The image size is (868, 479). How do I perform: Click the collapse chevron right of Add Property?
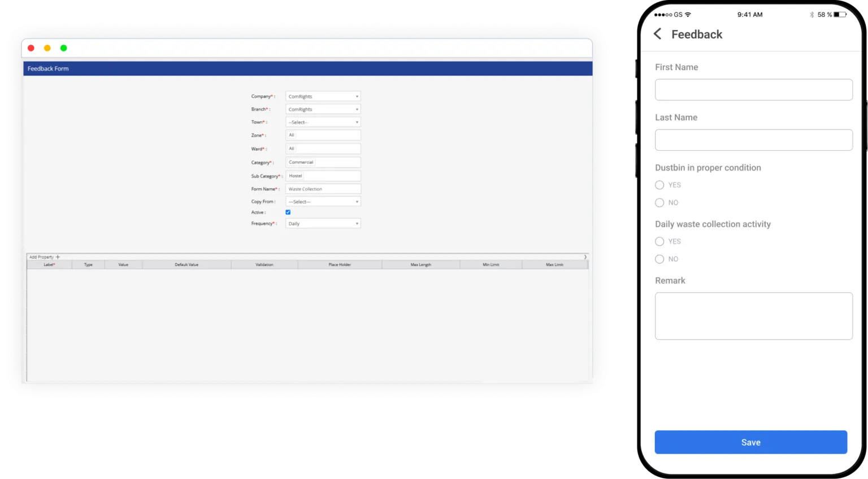click(585, 257)
